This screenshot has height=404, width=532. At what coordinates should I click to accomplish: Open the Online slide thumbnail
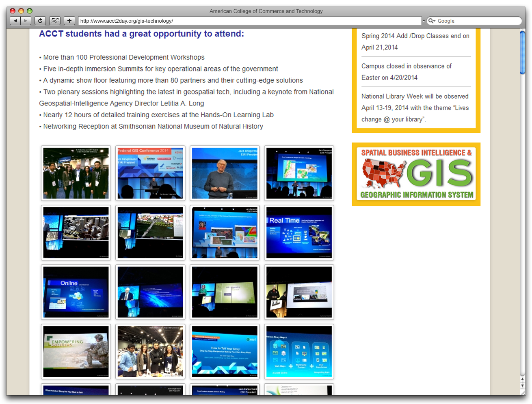(76, 292)
